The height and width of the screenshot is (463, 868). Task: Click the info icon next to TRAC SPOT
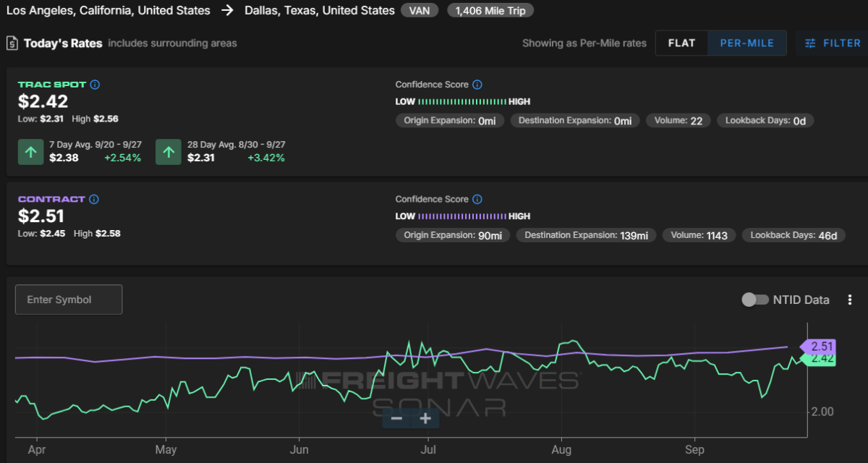[x=95, y=85]
